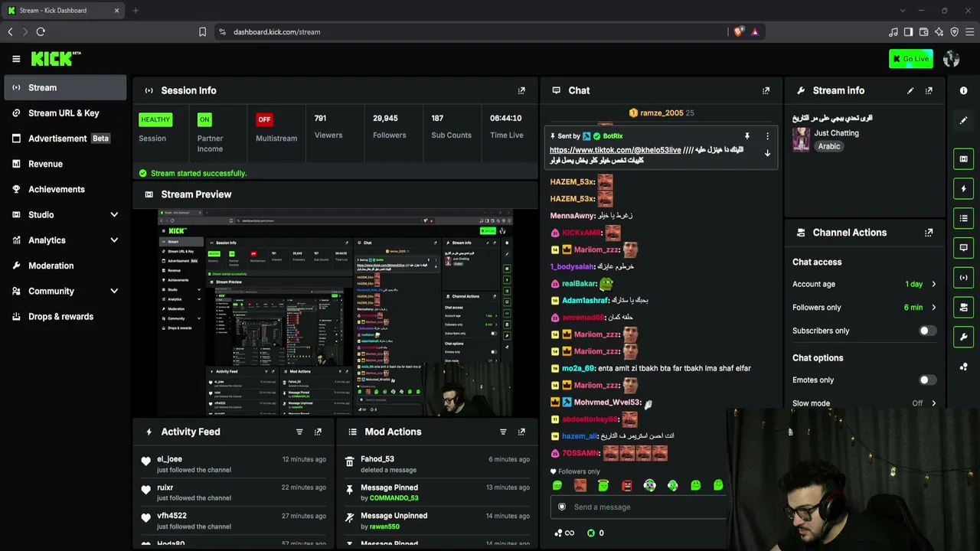Screen dimensions: 980x551
Task: Open Followers only duration chevron
Action: 933,308
